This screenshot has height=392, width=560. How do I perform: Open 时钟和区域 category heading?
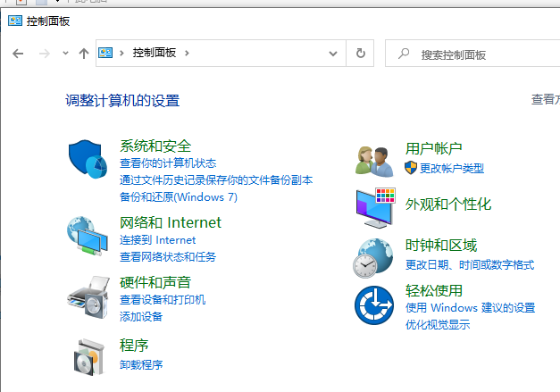pos(441,246)
